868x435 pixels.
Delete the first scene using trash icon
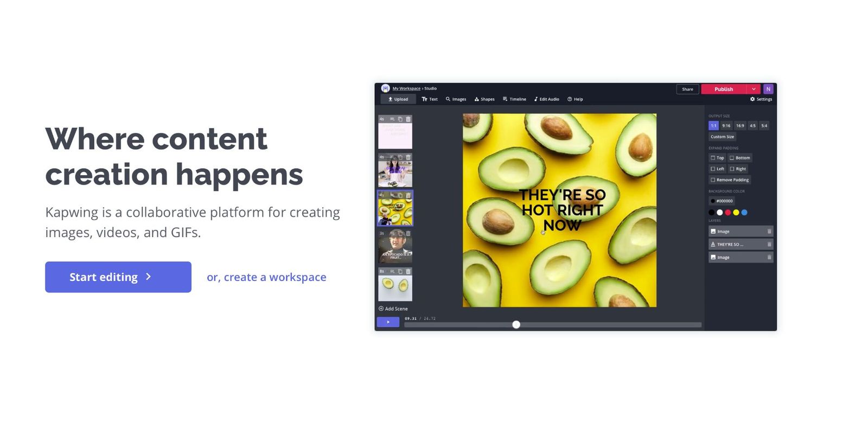(x=409, y=119)
